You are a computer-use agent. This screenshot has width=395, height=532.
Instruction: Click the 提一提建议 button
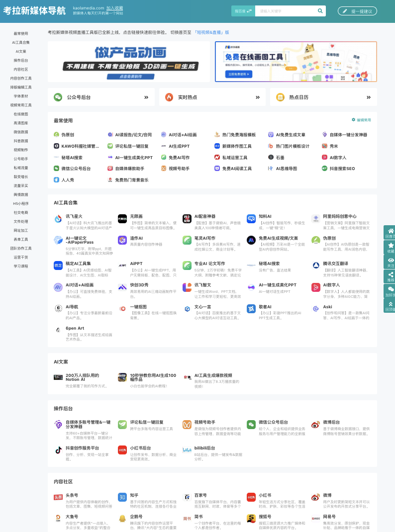(x=357, y=11)
